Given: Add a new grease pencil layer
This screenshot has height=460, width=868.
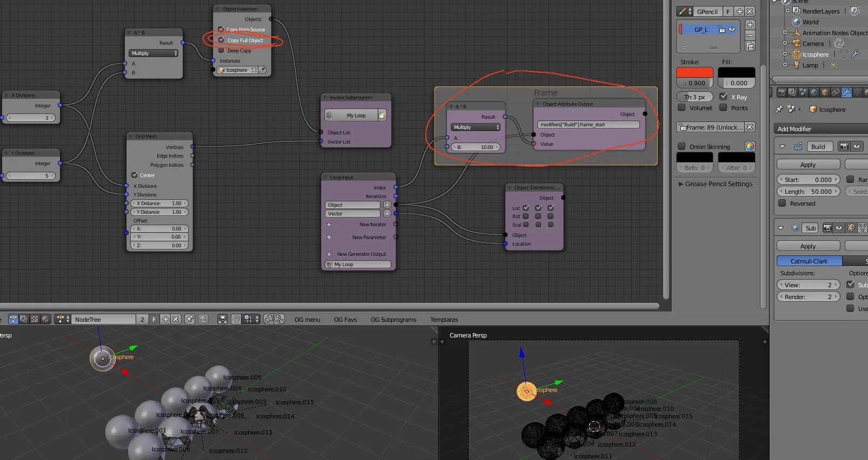Looking at the screenshot, I should tap(750, 25).
